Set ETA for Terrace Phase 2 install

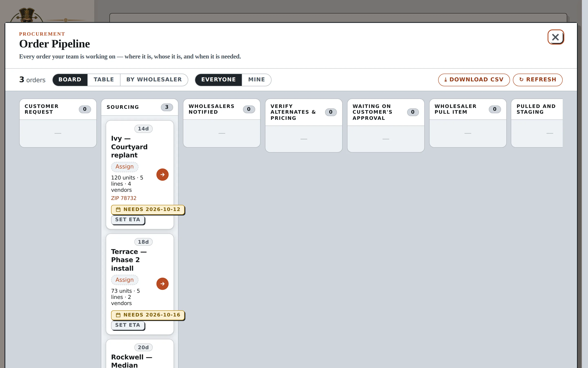click(128, 325)
